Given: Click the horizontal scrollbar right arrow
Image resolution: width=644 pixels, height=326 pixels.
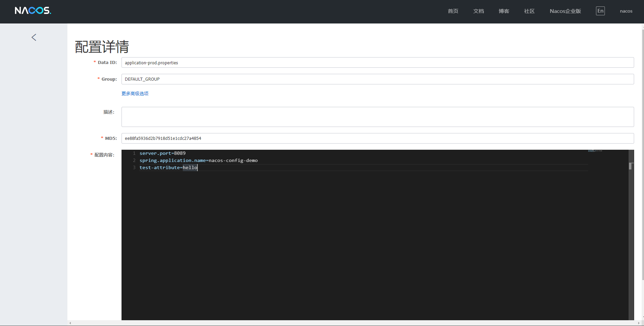Looking at the screenshot, I should point(639,323).
